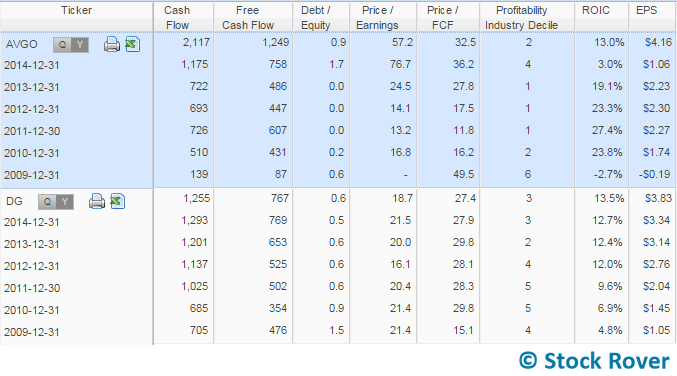Toggle quarterly view Q for DG

[x=47, y=202]
